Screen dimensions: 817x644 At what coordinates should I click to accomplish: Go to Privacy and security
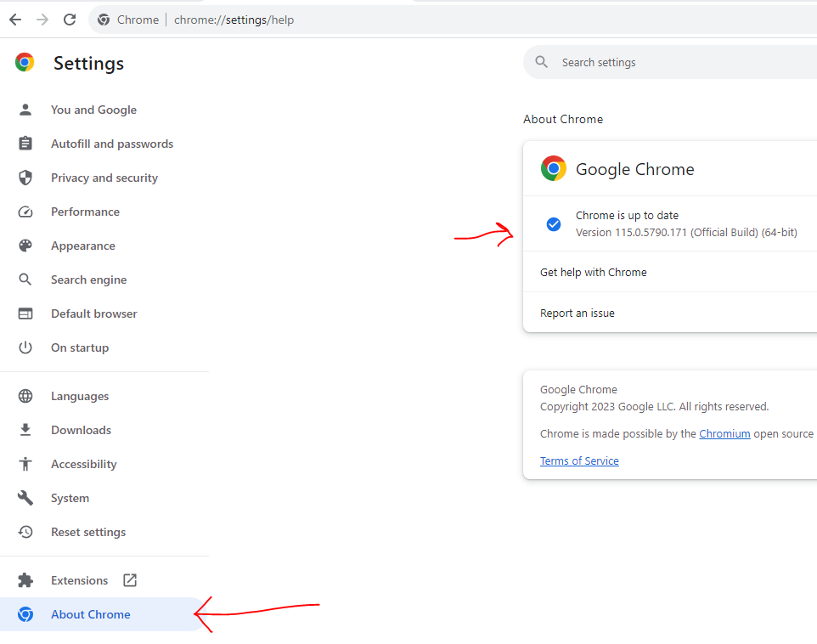104,178
